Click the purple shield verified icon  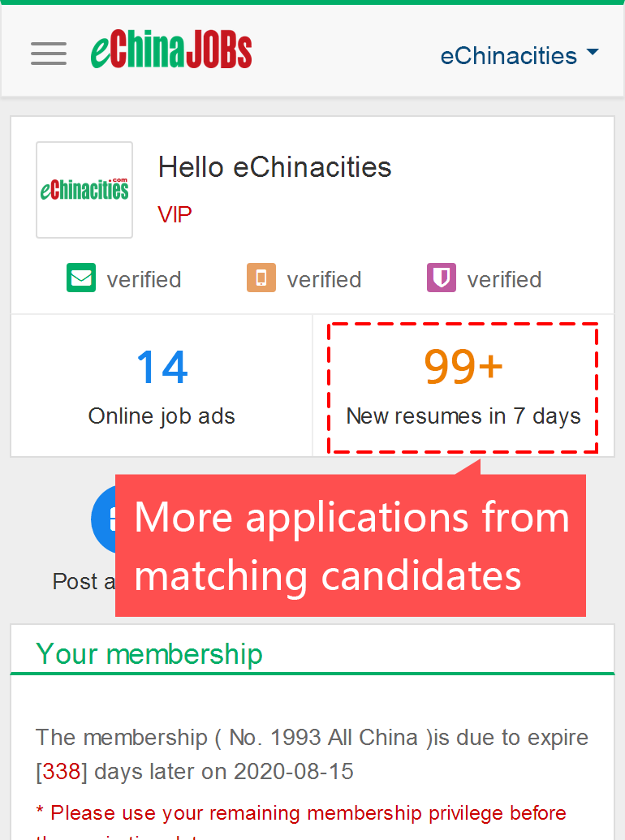point(442,278)
